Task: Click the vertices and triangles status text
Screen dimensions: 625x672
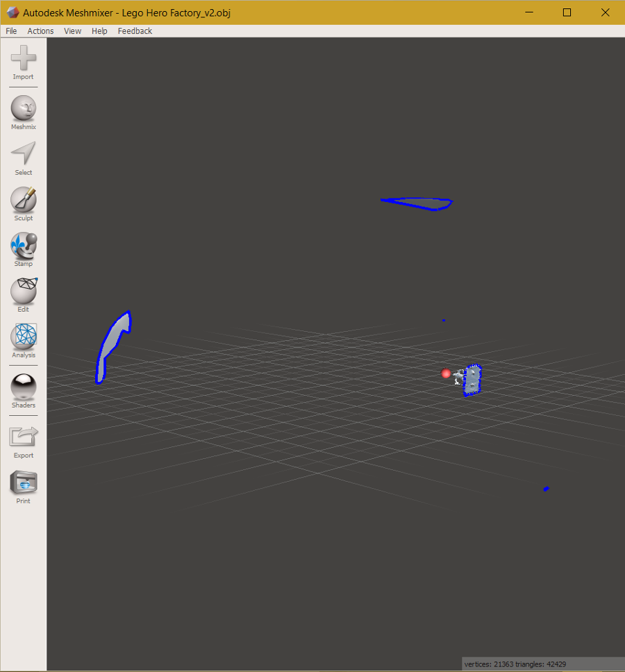Action: tap(515, 664)
